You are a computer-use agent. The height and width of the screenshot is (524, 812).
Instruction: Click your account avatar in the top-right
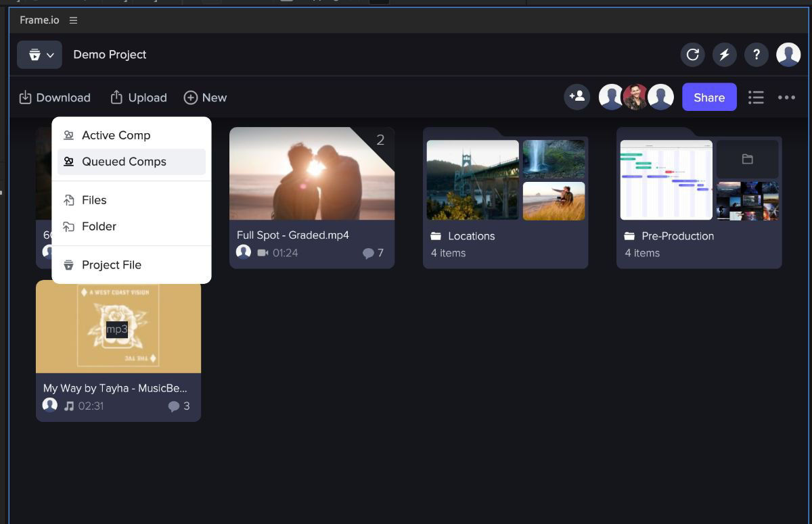788,54
